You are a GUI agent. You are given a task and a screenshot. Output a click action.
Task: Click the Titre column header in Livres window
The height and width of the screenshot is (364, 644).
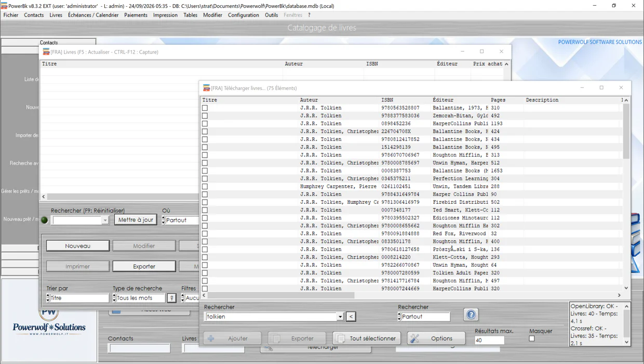pos(49,64)
